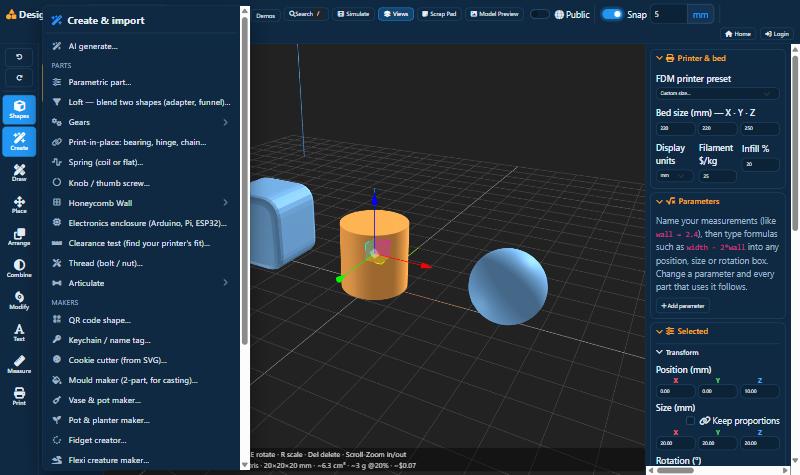Click the Knob circle icon
800x475 pixels.
[57, 182]
